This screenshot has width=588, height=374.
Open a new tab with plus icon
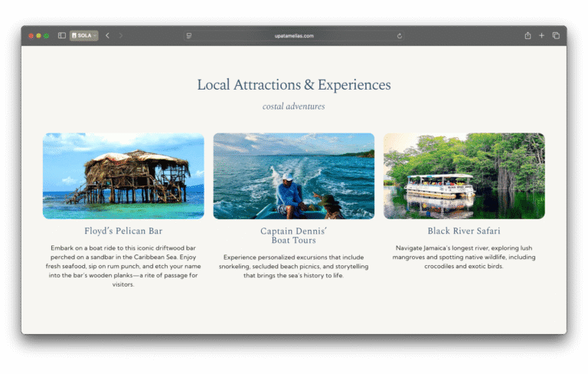click(x=541, y=35)
